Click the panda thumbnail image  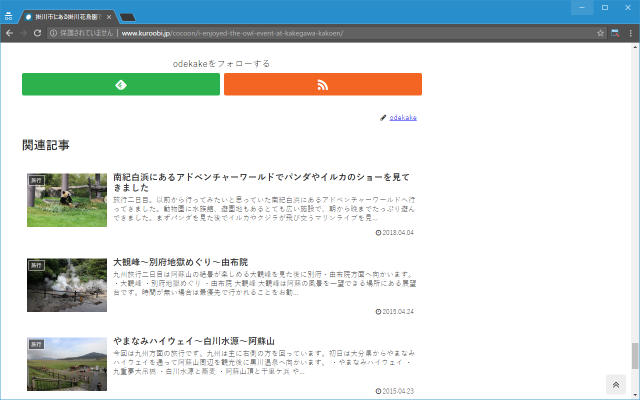[66, 200]
